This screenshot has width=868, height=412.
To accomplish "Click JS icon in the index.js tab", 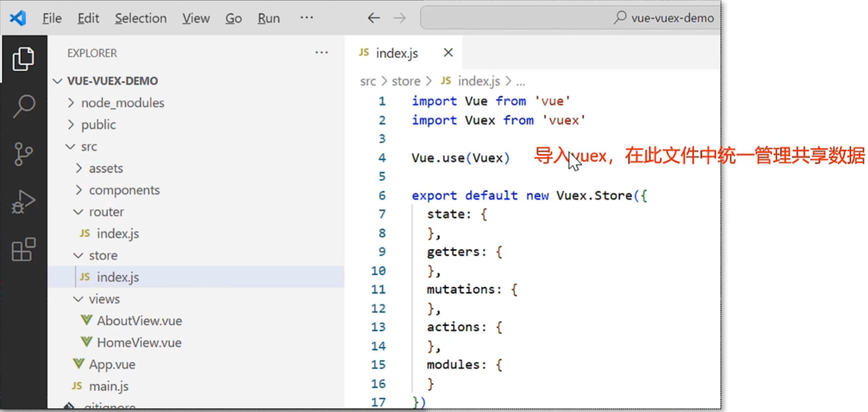I will 364,52.
